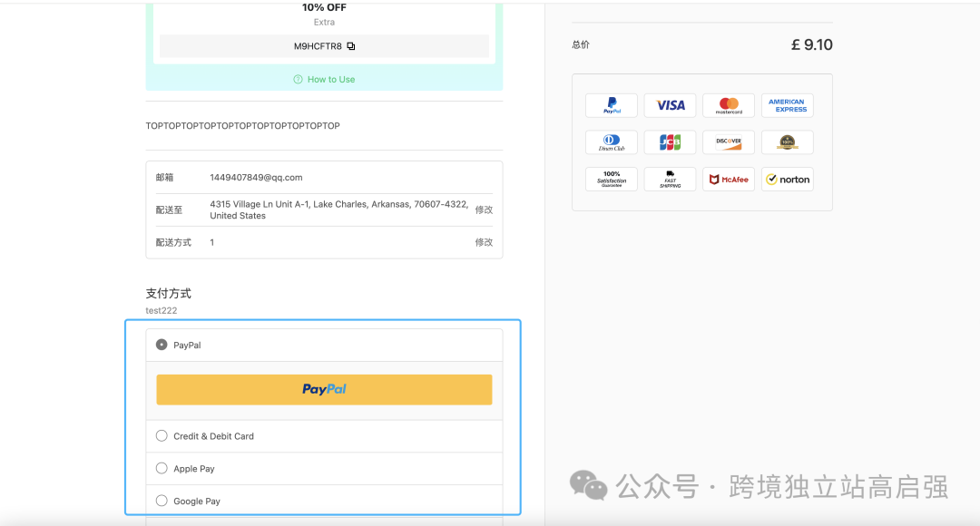This screenshot has width=980, height=526.
Task: Click the Fast Shipping badge
Action: [670, 180]
